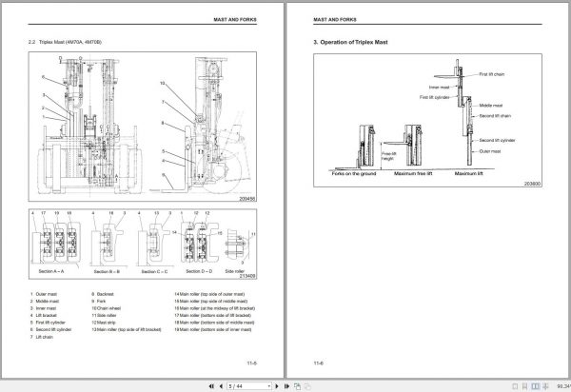The height and width of the screenshot is (392, 571).
Task: Click the 'Middle mast' label in the operation diagram
Action: pyautogui.click(x=491, y=106)
